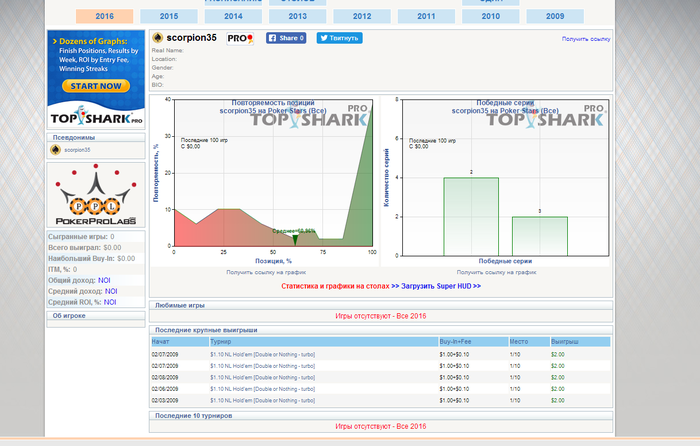This screenshot has height=446, width=700.
Task: Sort table by 'Место' column
Action: 529,342
